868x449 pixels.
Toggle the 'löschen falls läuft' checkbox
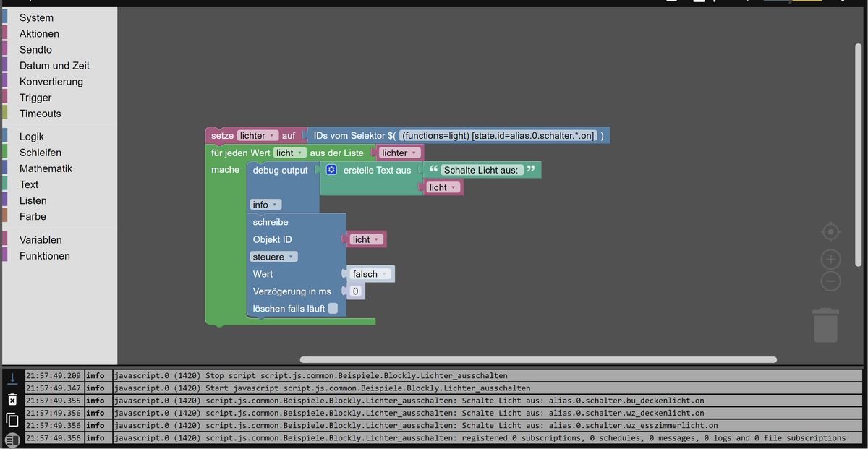coord(333,309)
